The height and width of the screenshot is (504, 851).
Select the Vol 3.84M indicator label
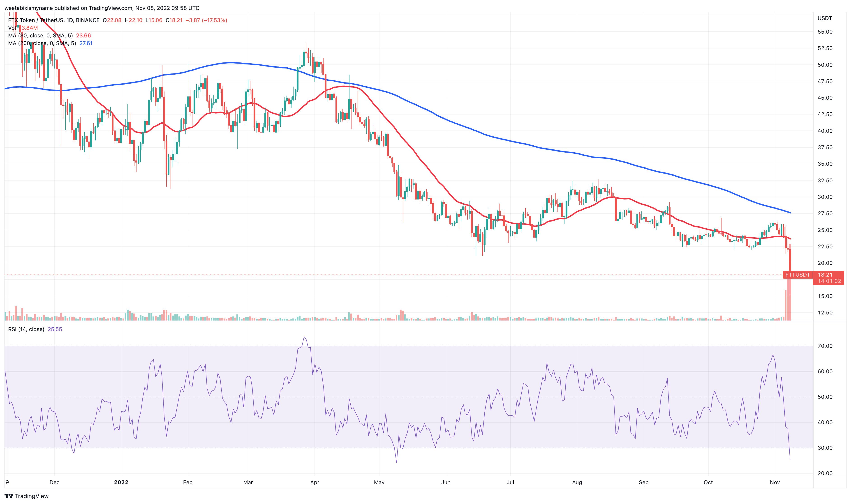pos(23,28)
